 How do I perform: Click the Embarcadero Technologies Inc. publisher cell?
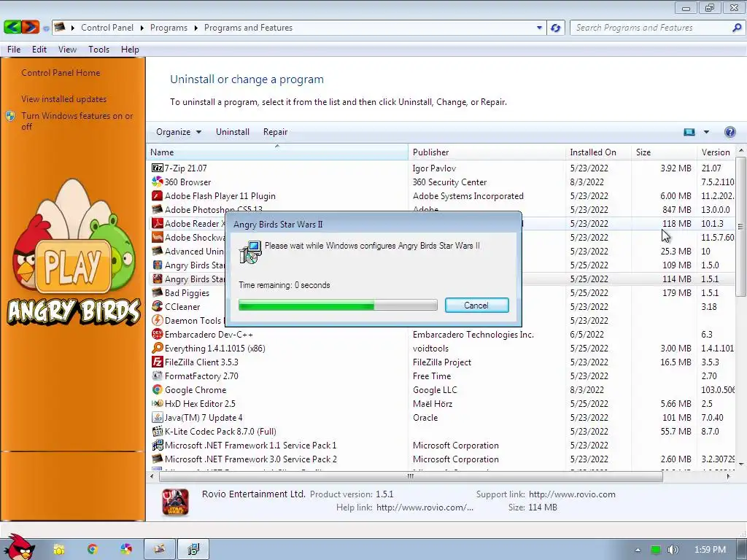(x=473, y=334)
